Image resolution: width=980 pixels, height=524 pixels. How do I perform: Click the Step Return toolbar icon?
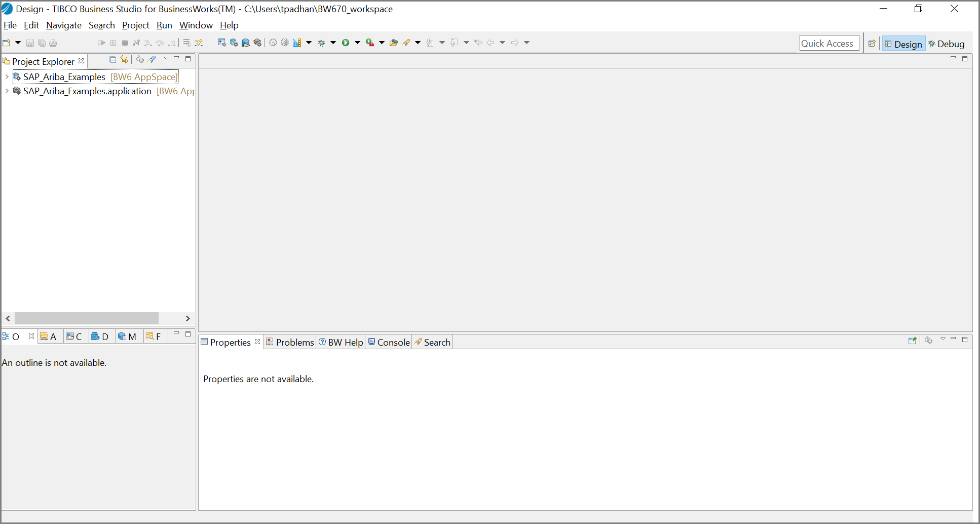point(172,43)
